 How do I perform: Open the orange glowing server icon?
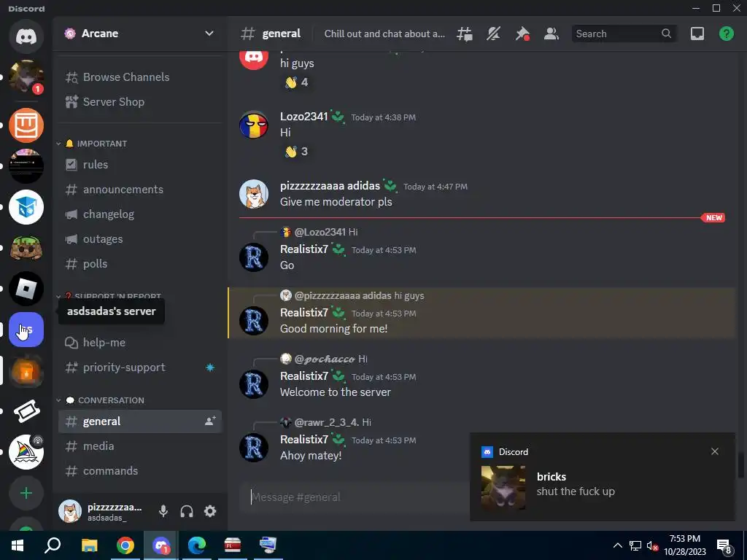click(x=26, y=370)
